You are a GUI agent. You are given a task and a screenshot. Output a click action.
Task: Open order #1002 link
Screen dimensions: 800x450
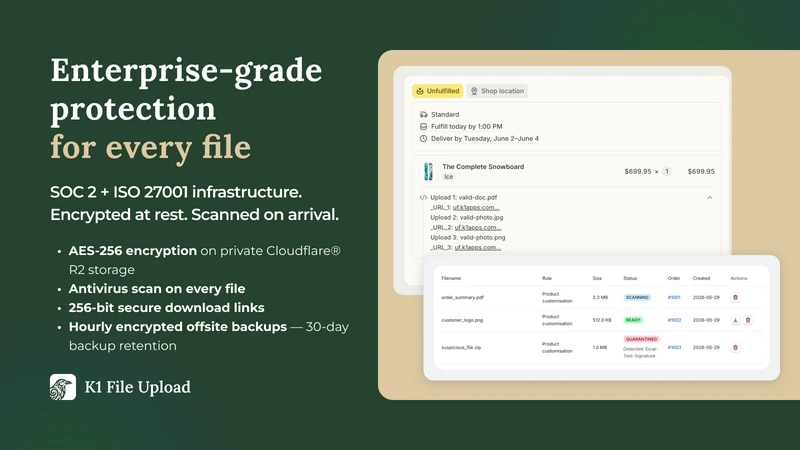tap(674, 320)
